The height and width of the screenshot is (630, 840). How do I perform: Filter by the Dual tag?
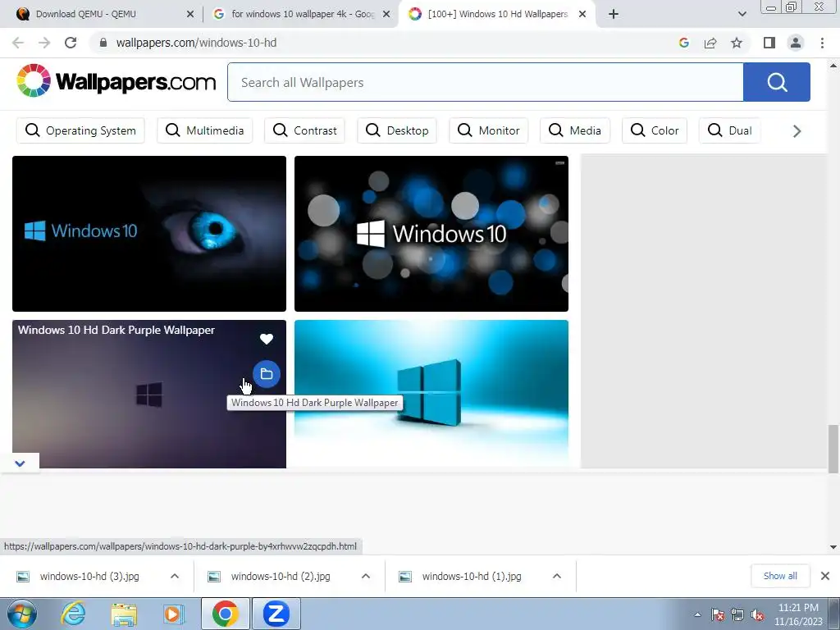(x=729, y=130)
